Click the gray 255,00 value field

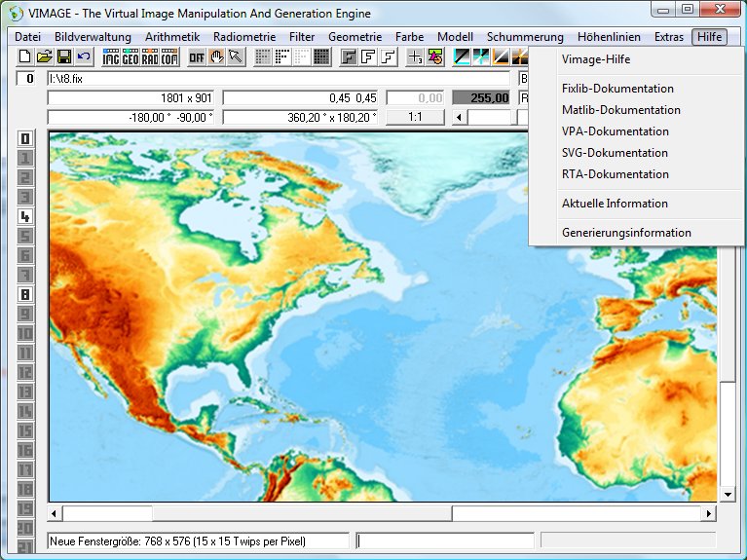pyautogui.click(x=481, y=98)
